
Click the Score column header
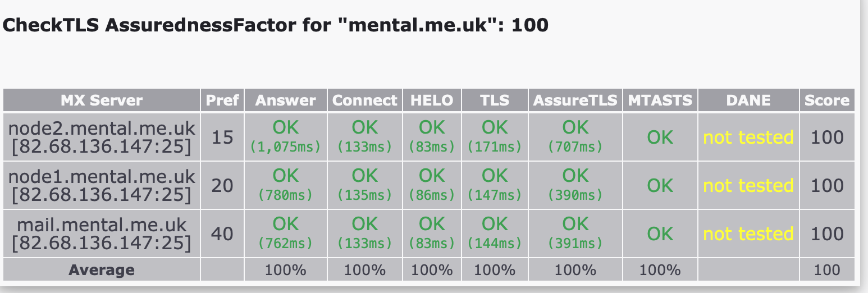pos(826,100)
